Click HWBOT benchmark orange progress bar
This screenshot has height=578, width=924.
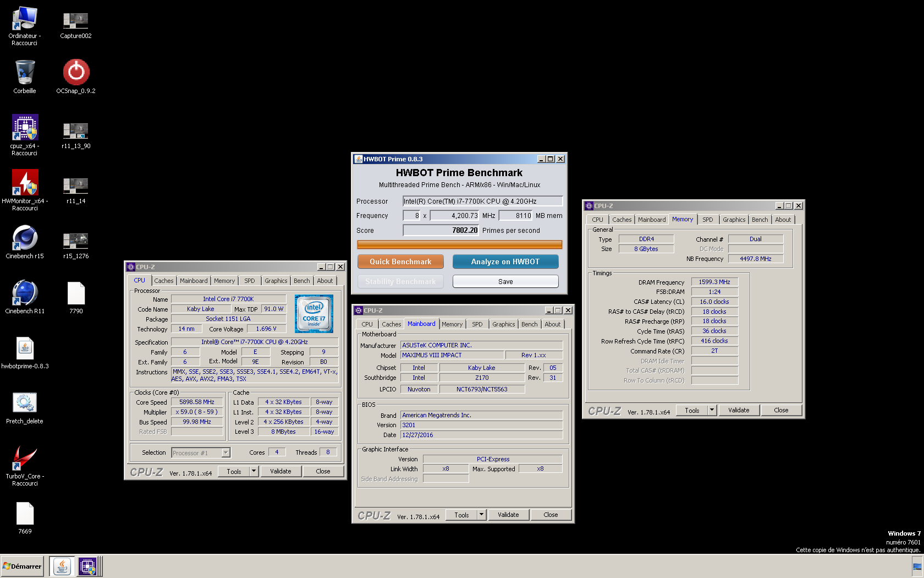pyautogui.click(x=460, y=244)
